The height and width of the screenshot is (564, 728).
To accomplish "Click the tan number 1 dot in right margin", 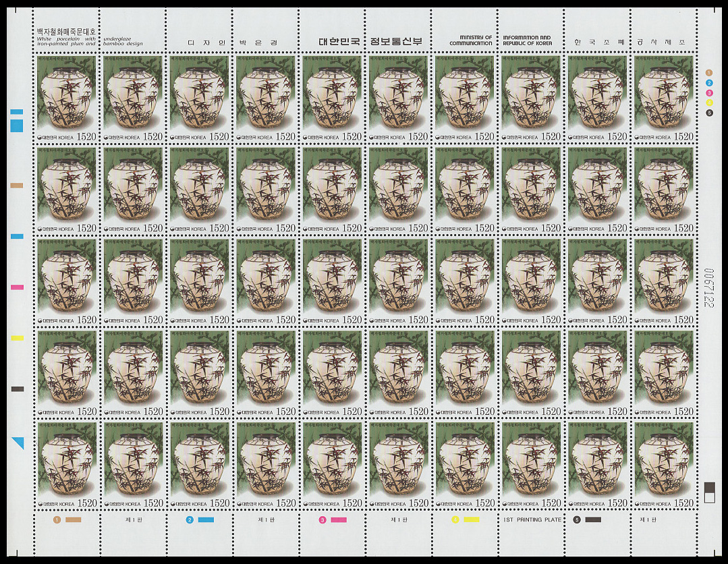I will click(709, 73).
